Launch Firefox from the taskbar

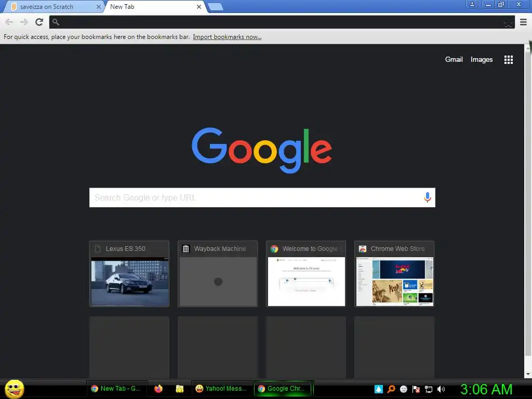[x=158, y=389]
